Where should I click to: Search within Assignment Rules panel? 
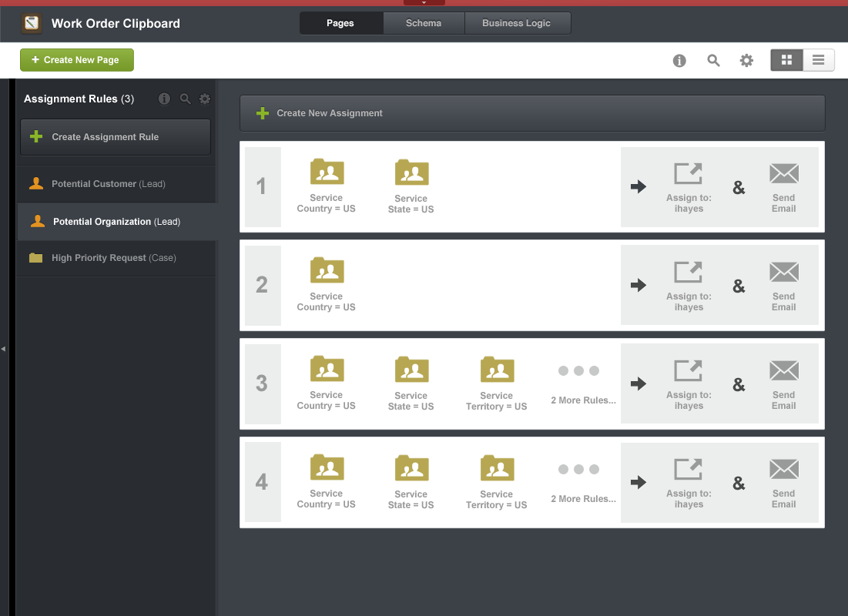click(x=185, y=99)
